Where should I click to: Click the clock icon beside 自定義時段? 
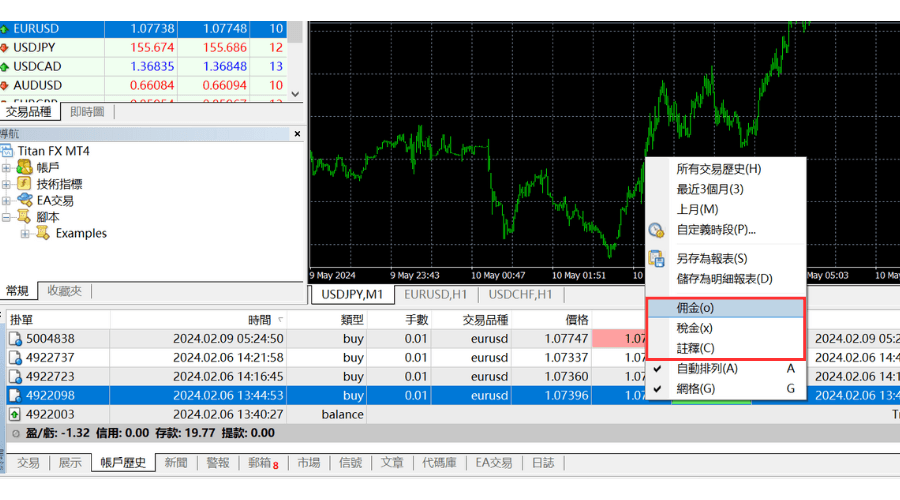pyautogui.click(x=656, y=229)
